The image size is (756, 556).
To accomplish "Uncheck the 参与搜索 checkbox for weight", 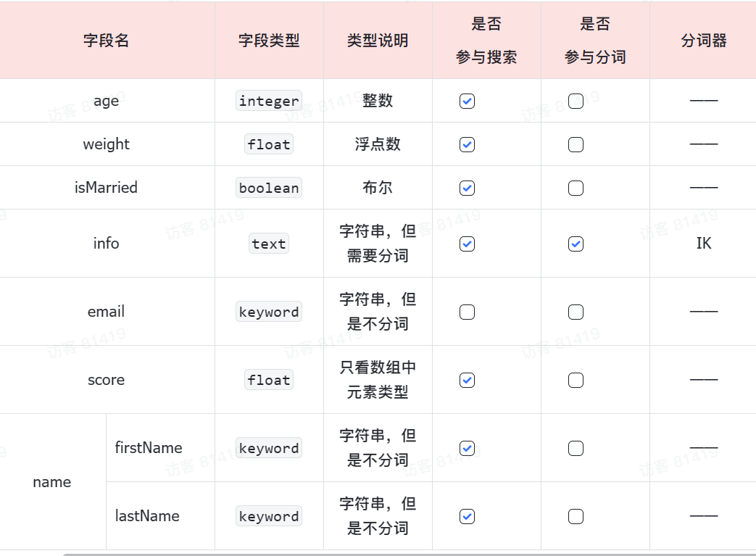I will click(468, 145).
